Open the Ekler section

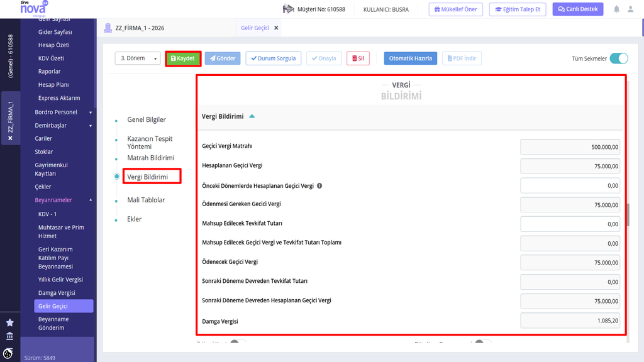click(x=135, y=219)
